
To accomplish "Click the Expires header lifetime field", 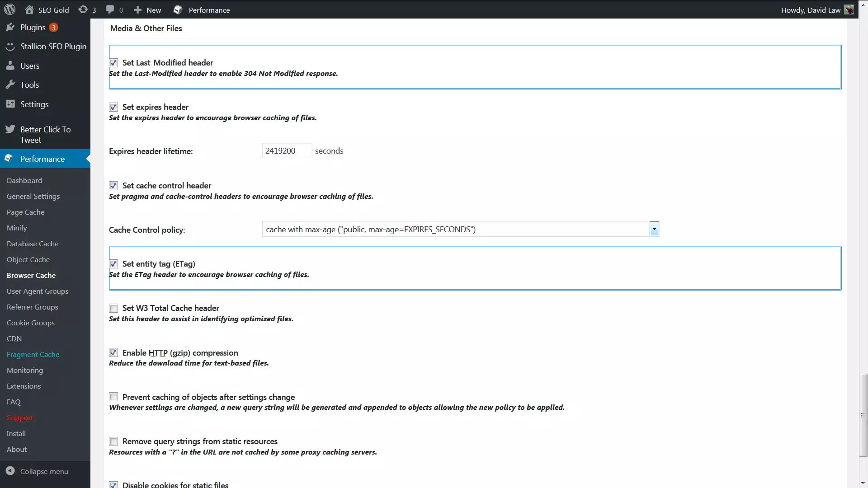I will click(x=287, y=151).
